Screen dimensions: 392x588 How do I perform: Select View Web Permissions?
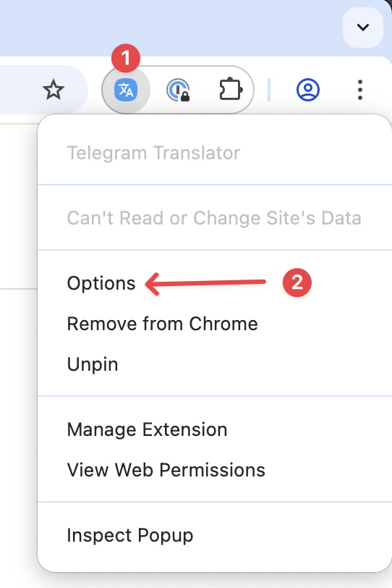coord(166,470)
